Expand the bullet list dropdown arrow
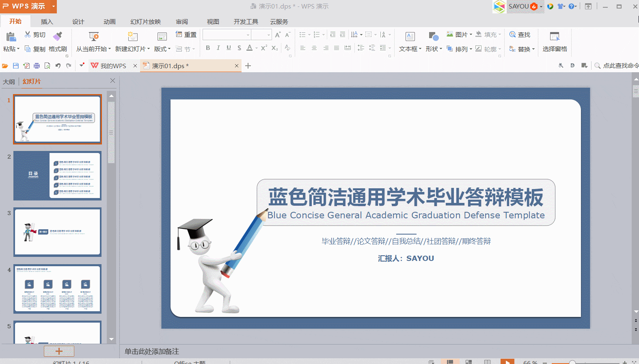The height and width of the screenshot is (364, 639). (309, 35)
